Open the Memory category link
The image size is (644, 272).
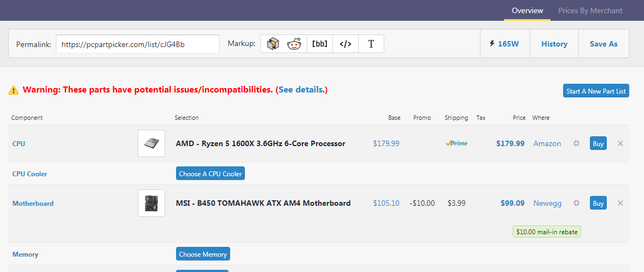point(25,254)
